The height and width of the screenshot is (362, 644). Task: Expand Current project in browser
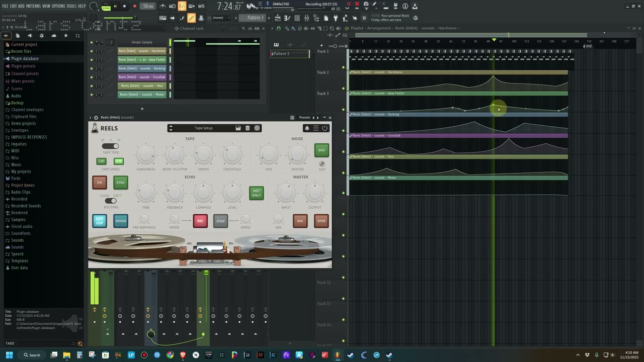pyautogui.click(x=24, y=44)
